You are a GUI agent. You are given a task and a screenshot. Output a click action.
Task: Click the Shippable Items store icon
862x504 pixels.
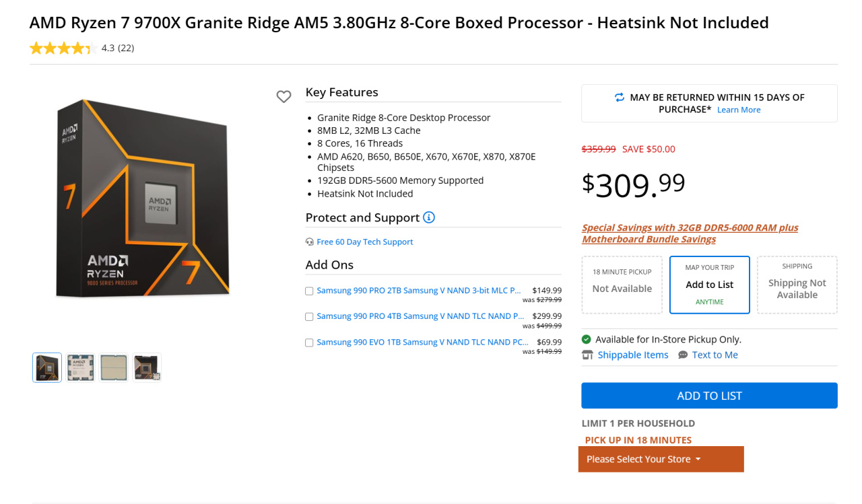[x=587, y=355]
